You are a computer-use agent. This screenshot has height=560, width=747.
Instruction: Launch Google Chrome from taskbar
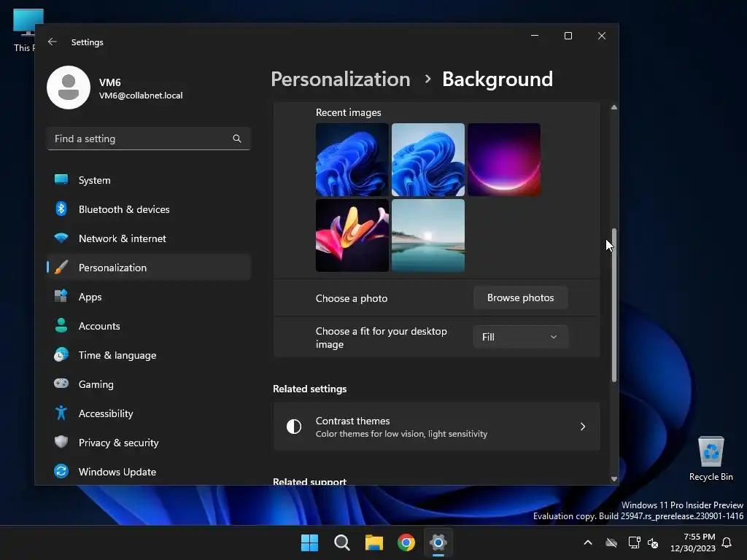tap(406, 542)
